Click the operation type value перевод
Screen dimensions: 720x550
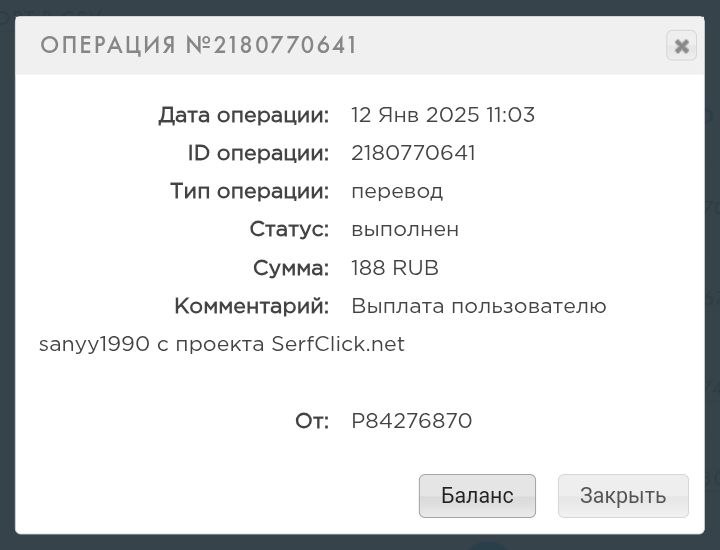tap(397, 192)
